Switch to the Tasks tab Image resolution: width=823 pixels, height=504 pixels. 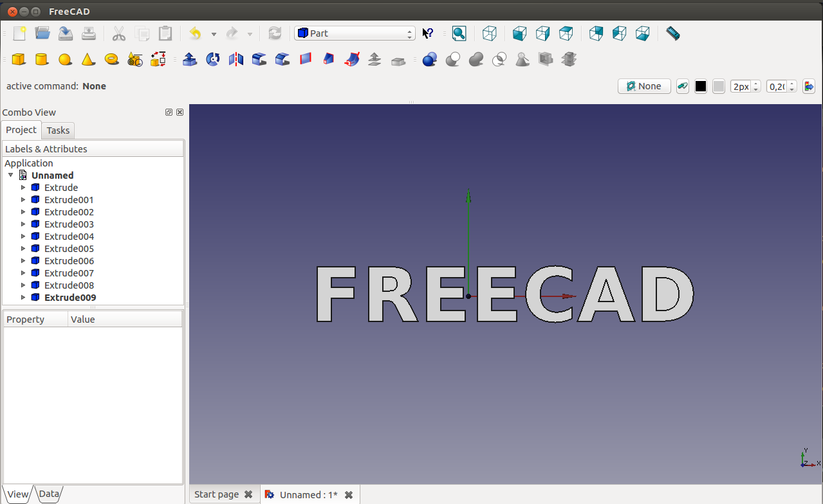(x=58, y=130)
